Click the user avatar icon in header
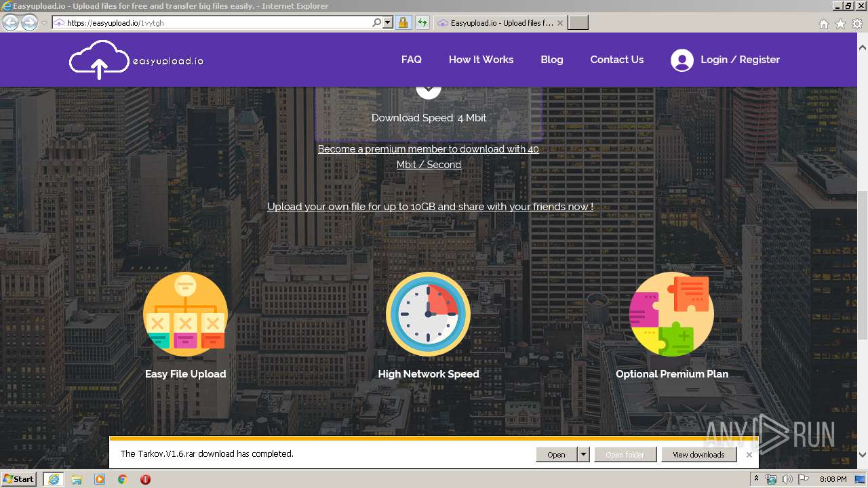The height and width of the screenshot is (488, 868). [682, 60]
